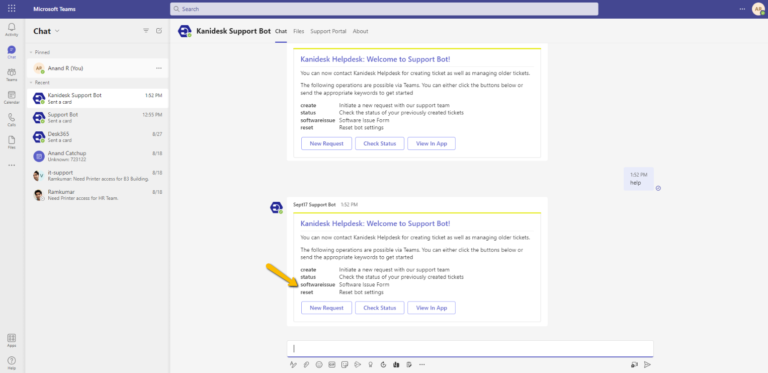Open the Apps store icon
The width and height of the screenshot is (768, 373).
(11, 340)
